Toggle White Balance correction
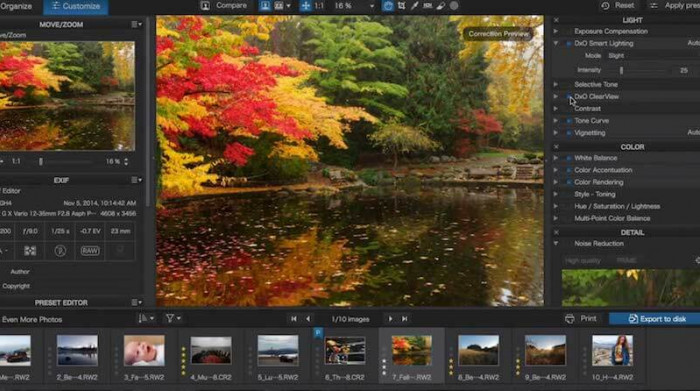 (569, 158)
